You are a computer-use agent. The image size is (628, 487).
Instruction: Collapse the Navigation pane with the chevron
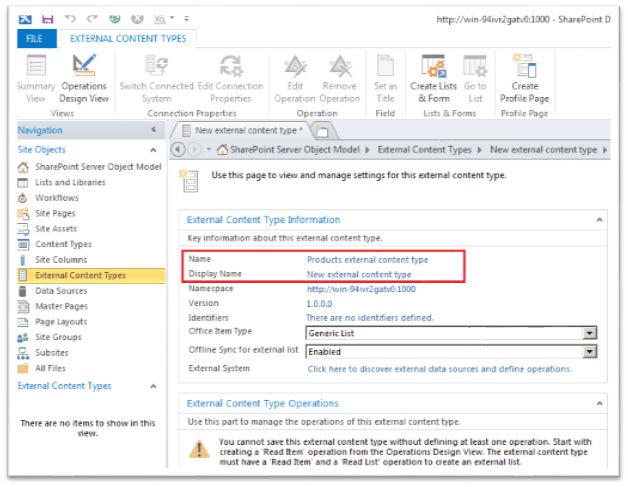pos(154,129)
